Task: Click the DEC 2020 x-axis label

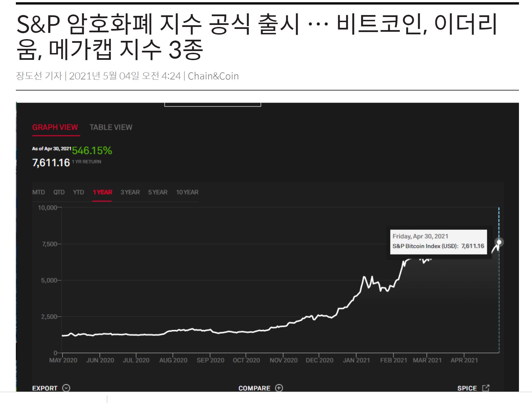Action: (x=320, y=360)
